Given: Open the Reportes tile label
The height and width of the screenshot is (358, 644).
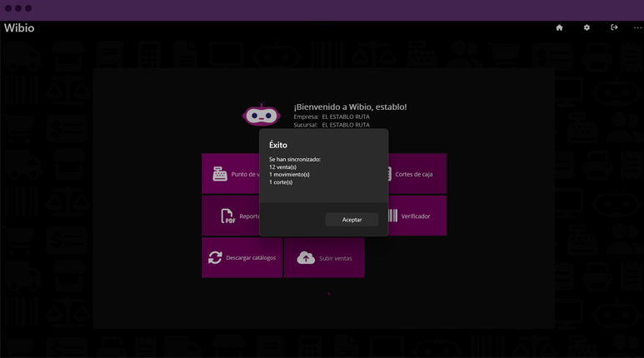Looking at the screenshot, I should pos(249,216).
